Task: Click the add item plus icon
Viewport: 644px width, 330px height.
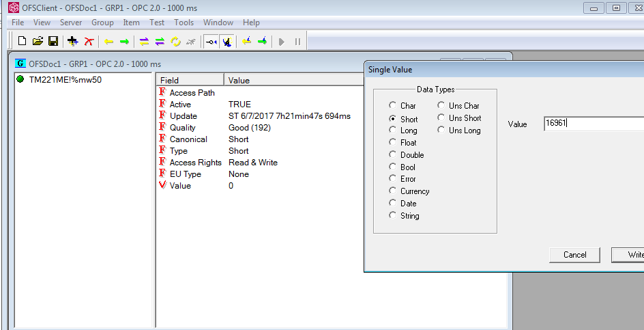Action: point(73,42)
